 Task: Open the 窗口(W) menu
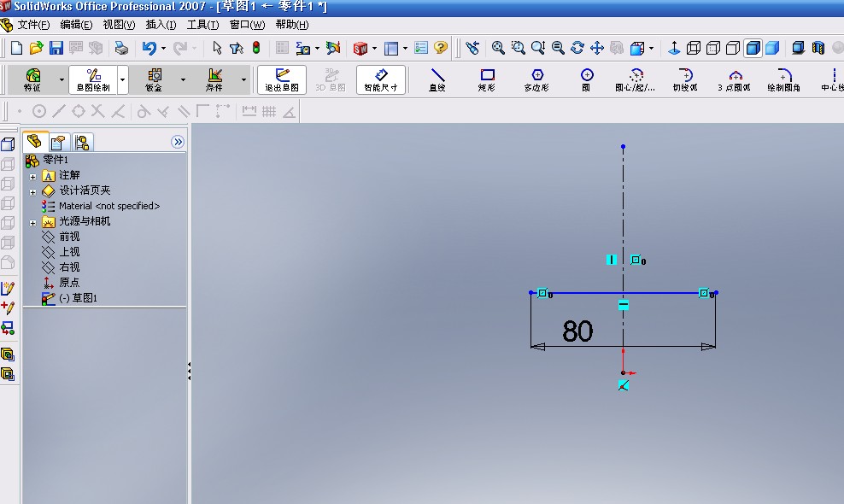(247, 24)
